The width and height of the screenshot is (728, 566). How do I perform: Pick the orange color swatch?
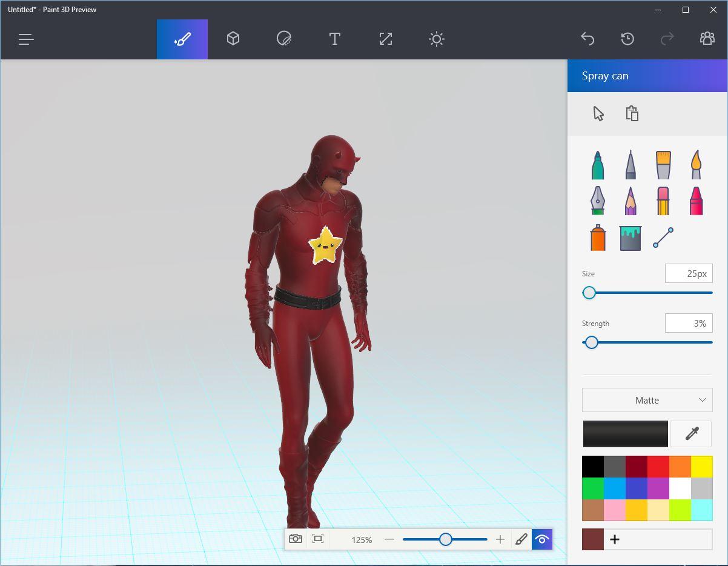point(680,467)
